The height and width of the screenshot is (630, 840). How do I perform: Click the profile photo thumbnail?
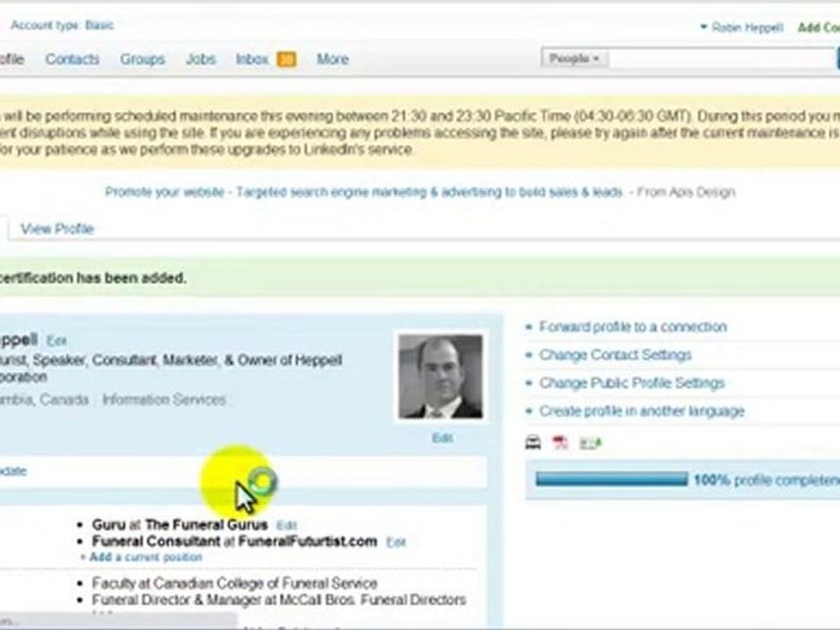pos(440,376)
